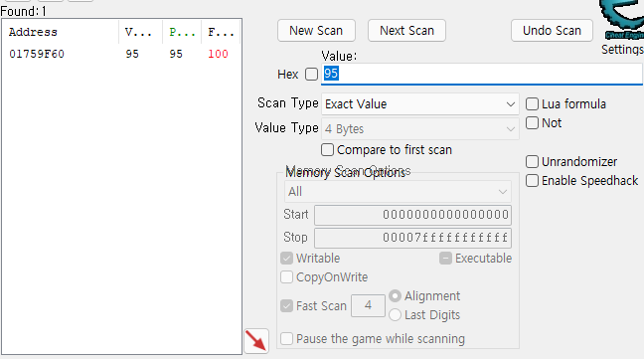This screenshot has width=644, height=359.
Task: Click Undo Scan button
Action: point(552,31)
